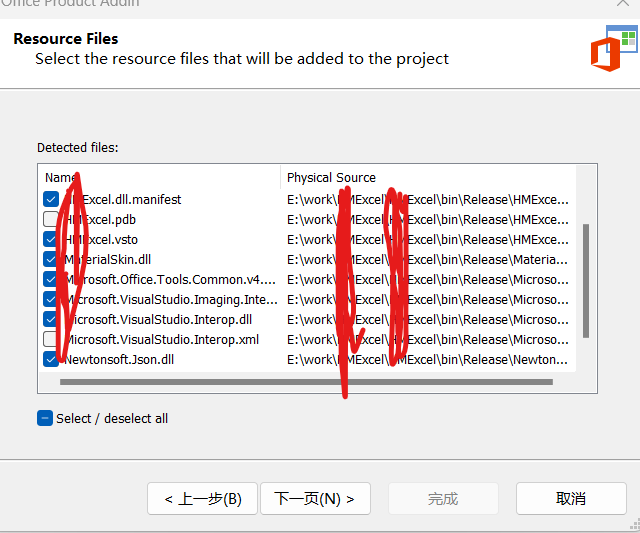Check the Microsoft.VisualStudio.Interop.xml checkbox
The image size is (640, 533).
51,340
